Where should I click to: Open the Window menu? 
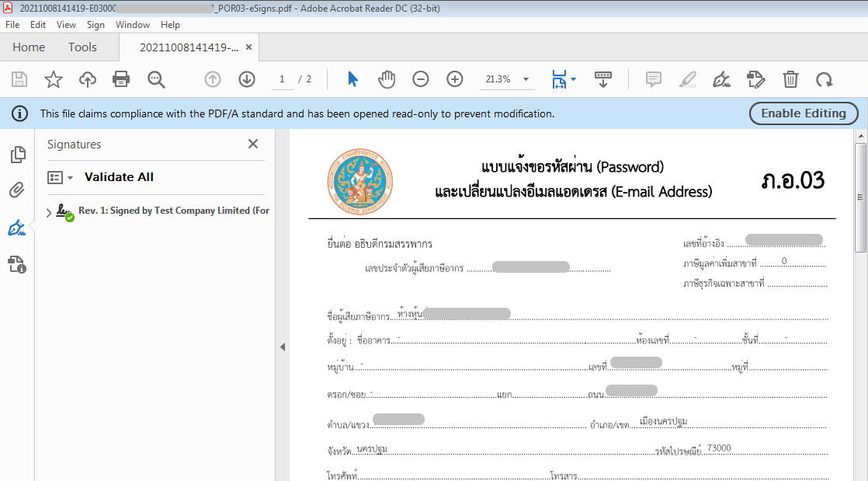[x=132, y=25]
